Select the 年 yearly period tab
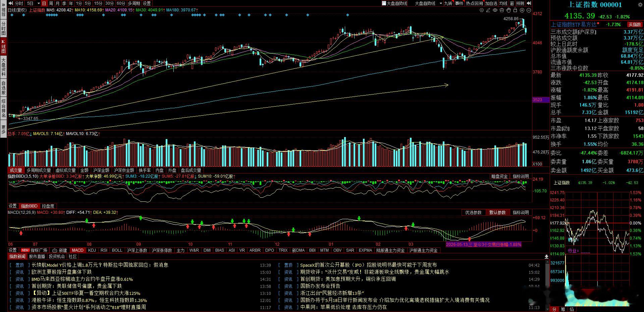 tap(71, 3)
